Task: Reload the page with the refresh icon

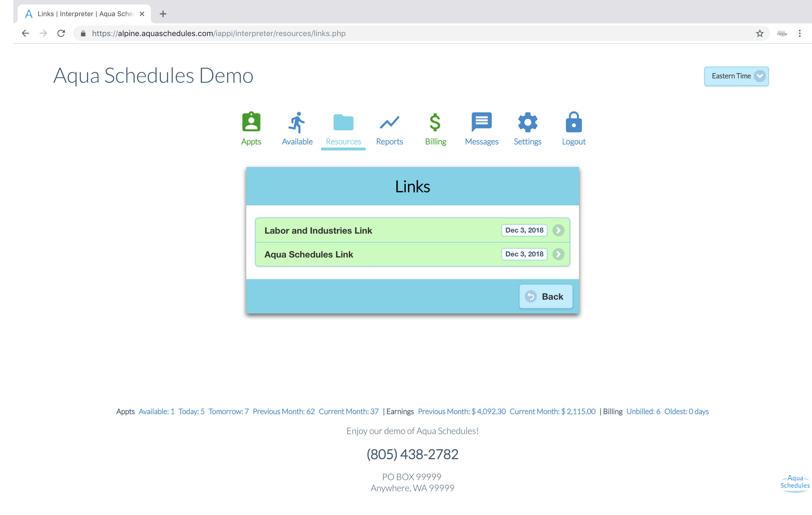Action: [x=61, y=33]
